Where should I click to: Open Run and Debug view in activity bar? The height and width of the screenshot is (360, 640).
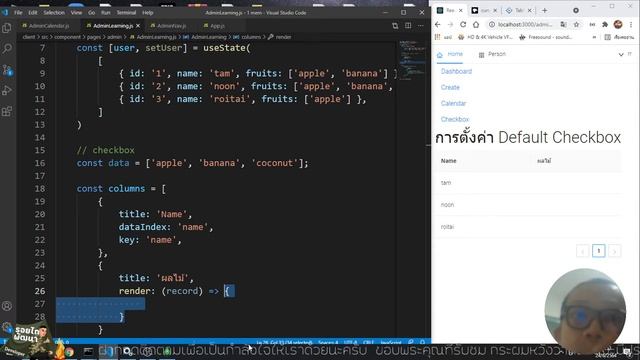[x=7, y=90]
